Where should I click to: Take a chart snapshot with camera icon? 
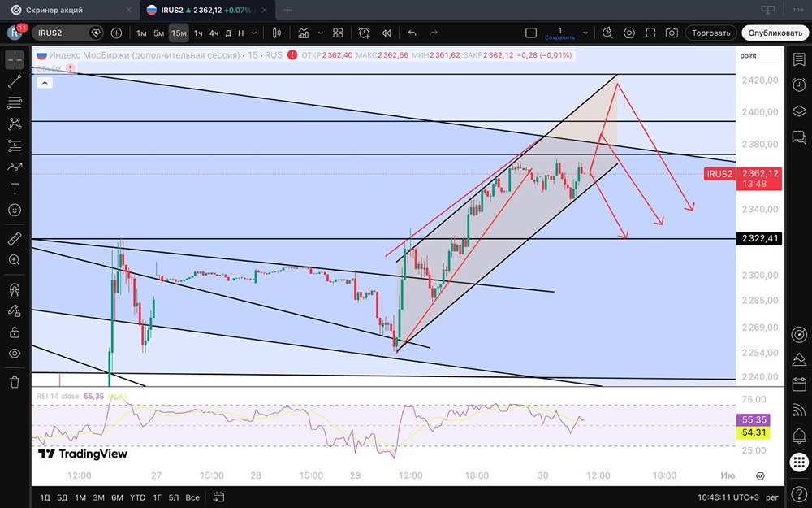[672, 33]
